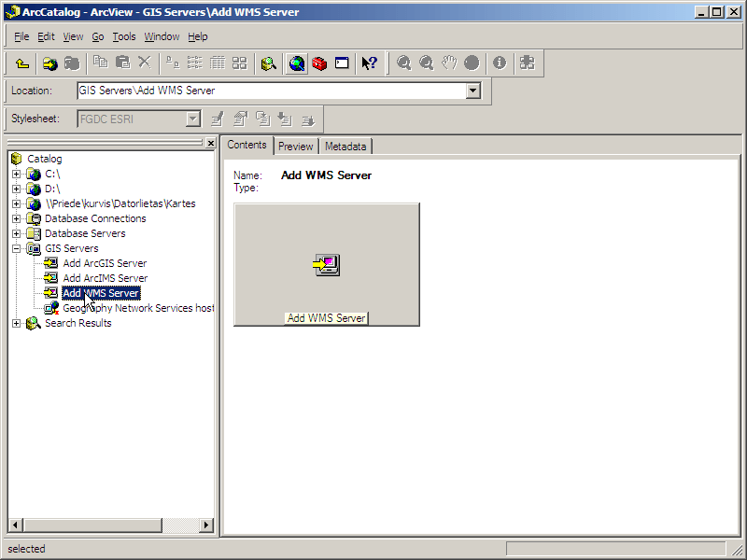
Task: Collapse the GIS Servers node
Action: 16,248
